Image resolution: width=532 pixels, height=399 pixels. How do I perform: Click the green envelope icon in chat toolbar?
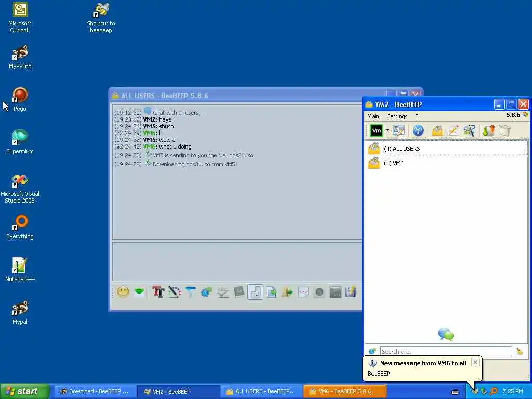tap(139, 292)
